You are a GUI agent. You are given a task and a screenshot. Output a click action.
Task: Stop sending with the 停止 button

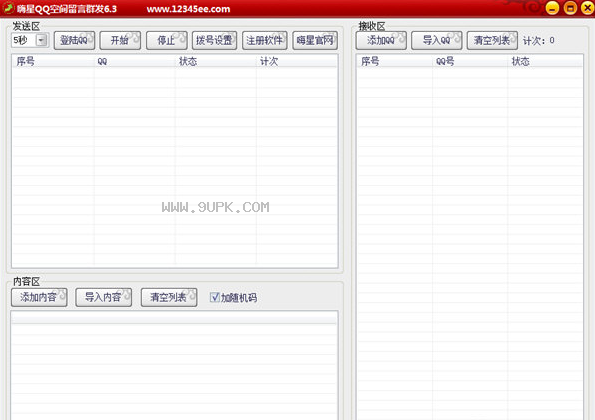point(167,40)
